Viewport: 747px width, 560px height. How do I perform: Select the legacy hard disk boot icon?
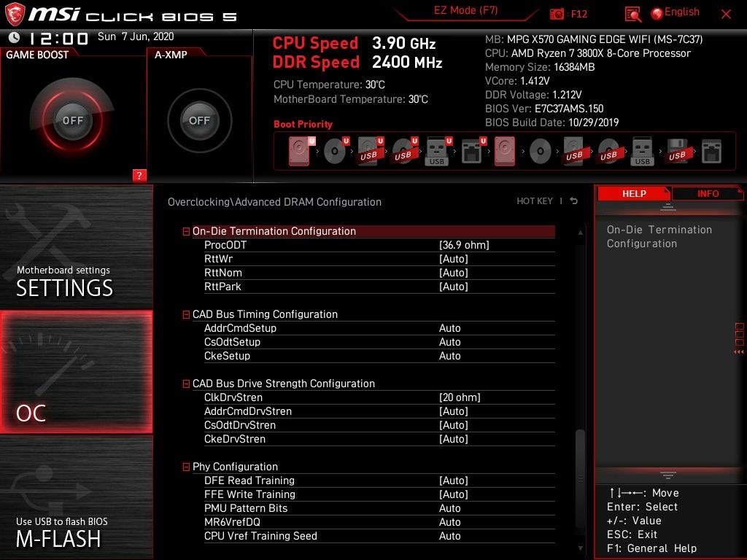tap(505, 151)
